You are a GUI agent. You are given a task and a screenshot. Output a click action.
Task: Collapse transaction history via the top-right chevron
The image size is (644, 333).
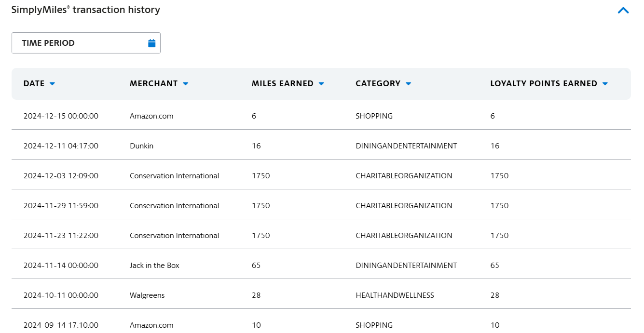point(623,10)
